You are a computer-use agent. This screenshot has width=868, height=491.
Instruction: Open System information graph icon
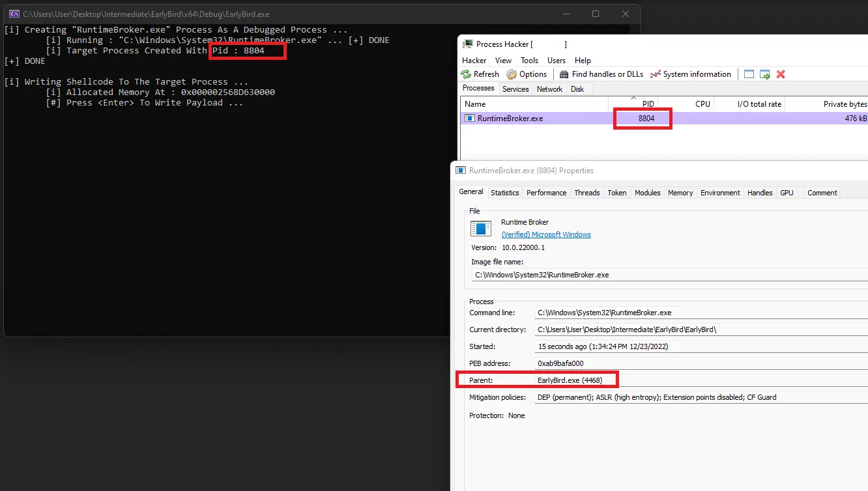tap(656, 74)
